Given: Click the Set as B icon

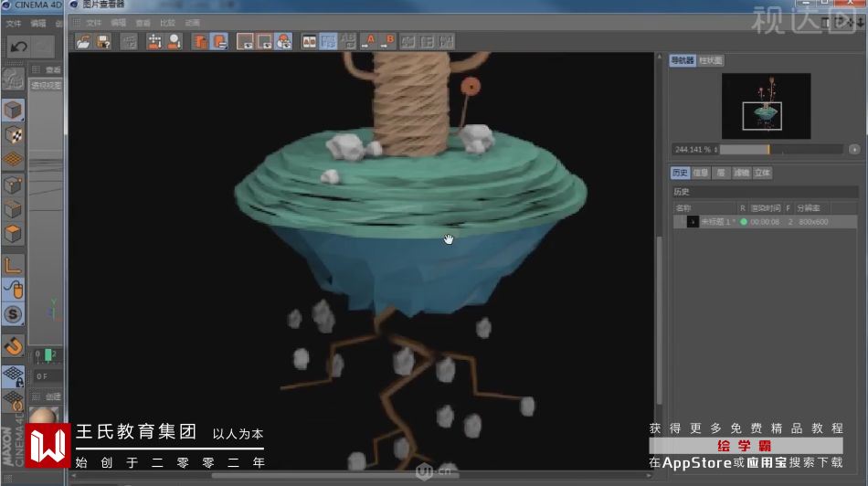Looking at the screenshot, I should [387, 41].
